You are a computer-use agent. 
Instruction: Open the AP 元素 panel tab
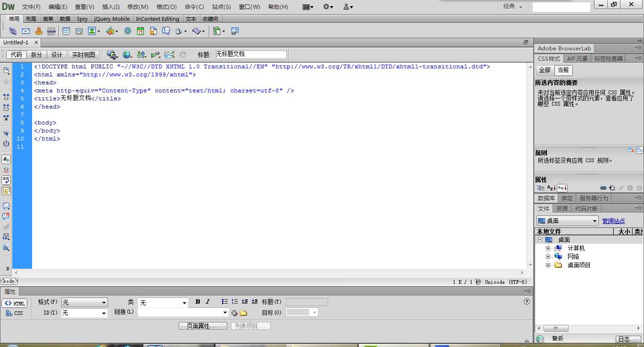coord(578,58)
